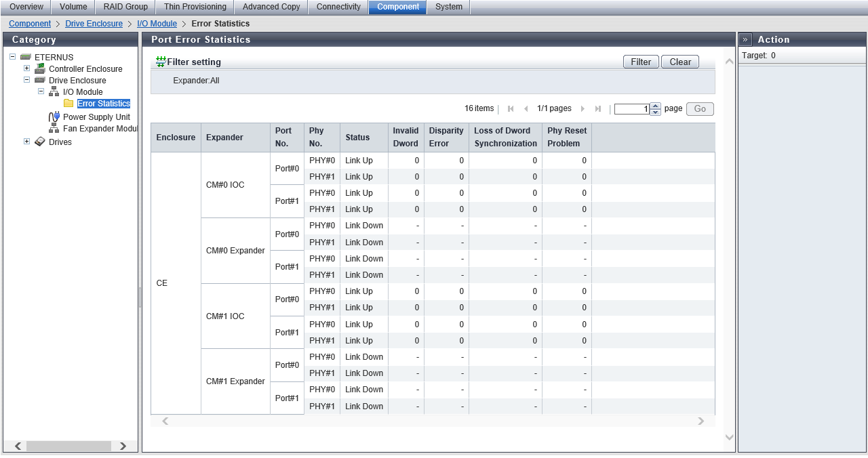
Task: Collapse the Action panel with the chevron icon
Action: [745, 40]
